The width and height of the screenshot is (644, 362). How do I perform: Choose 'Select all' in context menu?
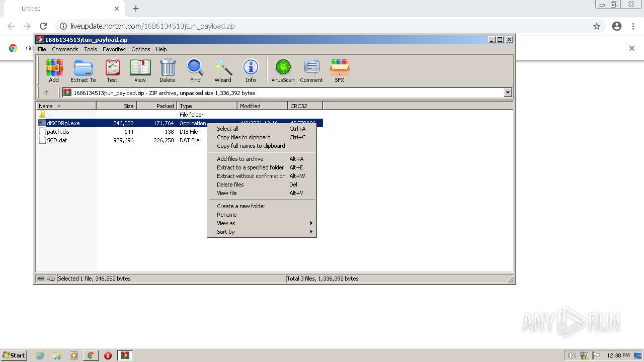click(262, 129)
